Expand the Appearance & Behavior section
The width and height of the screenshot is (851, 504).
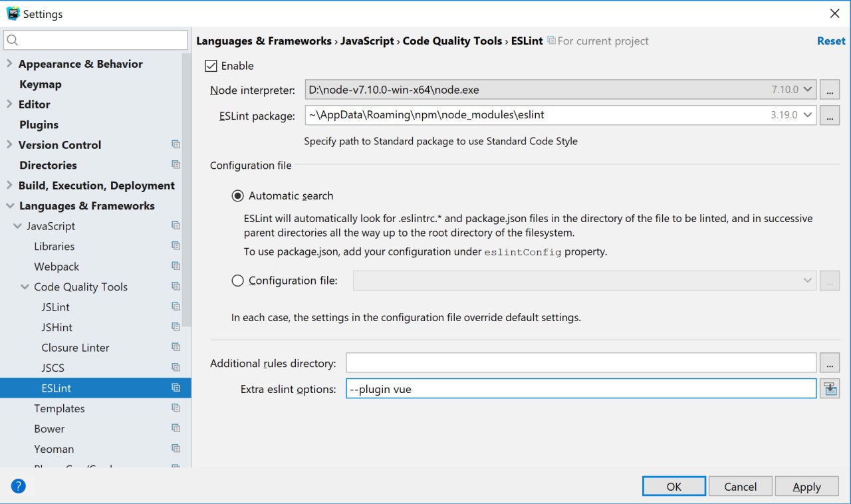(9, 64)
